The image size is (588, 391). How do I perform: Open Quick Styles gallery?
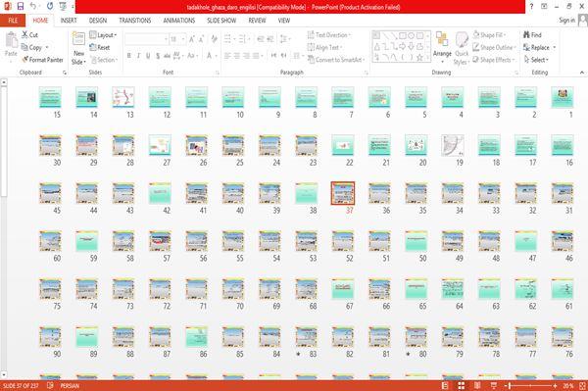462,48
